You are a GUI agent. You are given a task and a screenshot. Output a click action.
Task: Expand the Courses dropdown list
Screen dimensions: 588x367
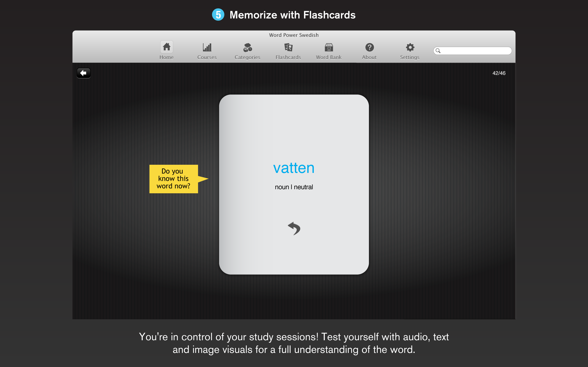point(207,50)
